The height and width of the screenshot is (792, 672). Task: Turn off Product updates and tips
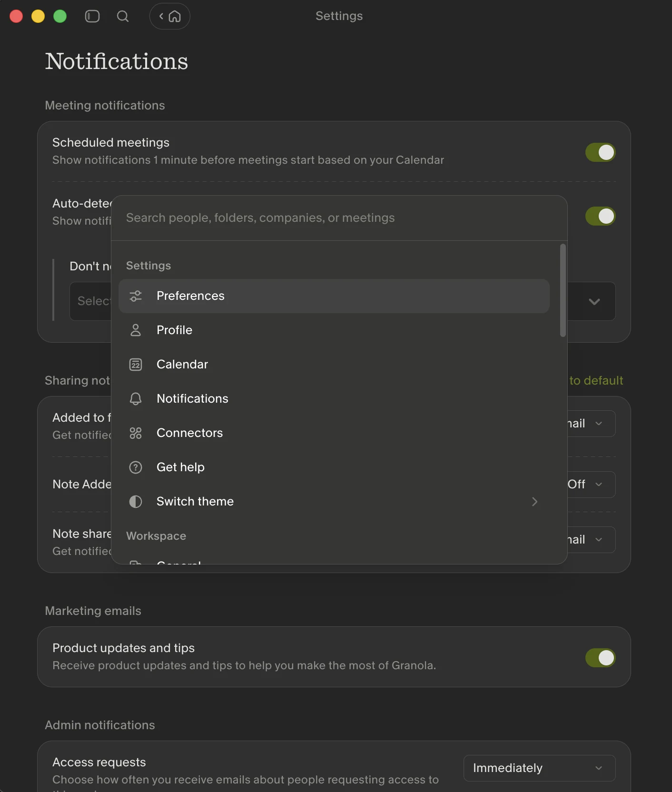coord(601,658)
